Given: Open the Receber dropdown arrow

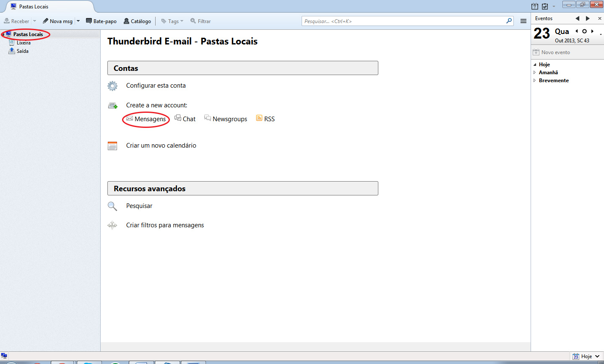Looking at the screenshot, I should 35,21.
